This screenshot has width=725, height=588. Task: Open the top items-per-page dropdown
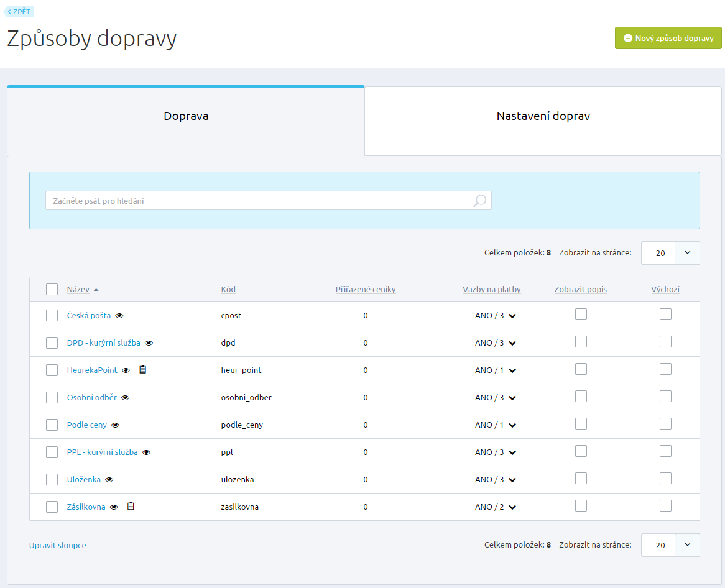687,253
